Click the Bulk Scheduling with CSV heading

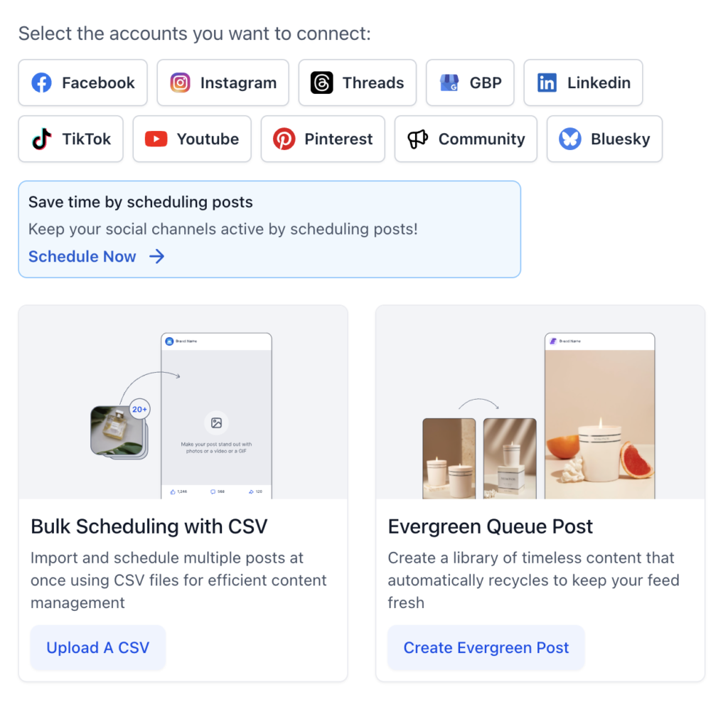click(x=149, y=527)
